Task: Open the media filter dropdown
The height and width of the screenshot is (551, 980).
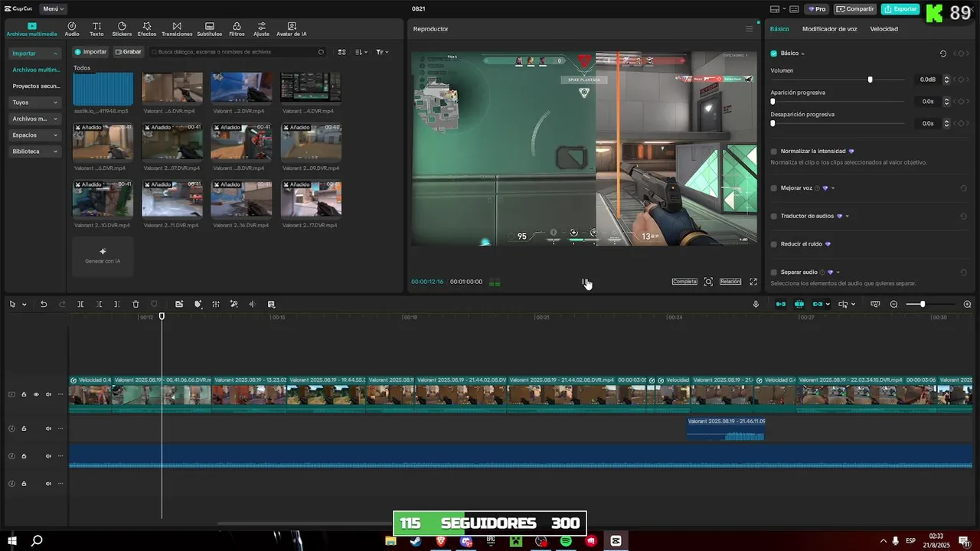Action: click(382, 52)
